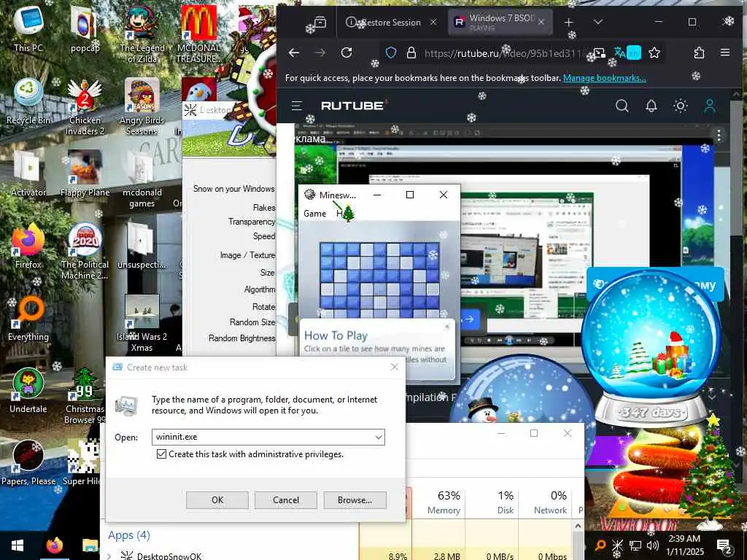747x560 pixels.
Task: Click Firefox on the taskbar
Action: click(54, 545)
